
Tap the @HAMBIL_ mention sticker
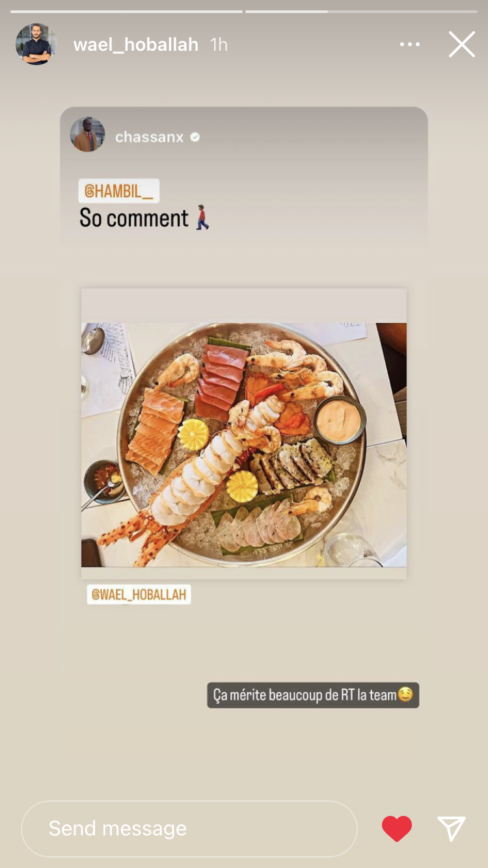pos(119,191)
